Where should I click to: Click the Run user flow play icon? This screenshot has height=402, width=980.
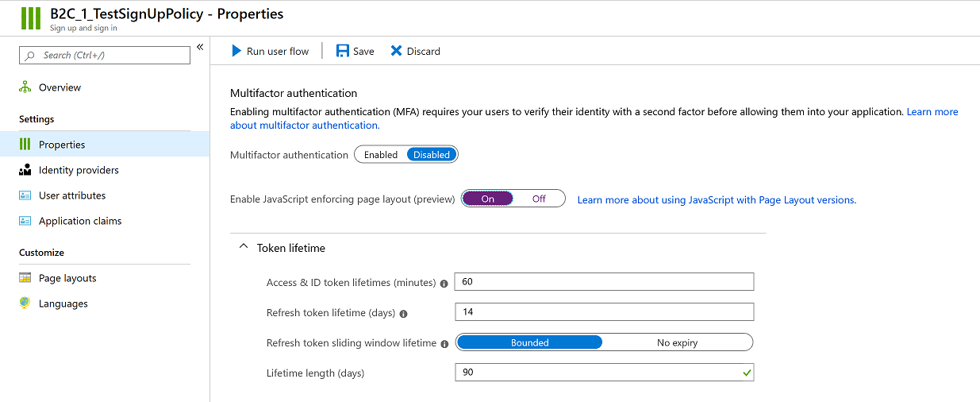pos(236,51)
